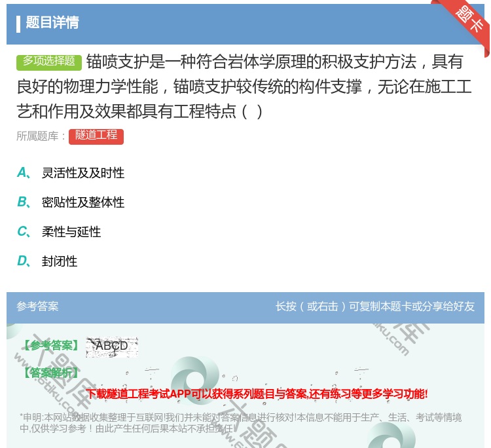Image resolution: width=491 pixels, height=448 pixels.
Task: Click the 题目详情 header title
Action: 52,22
